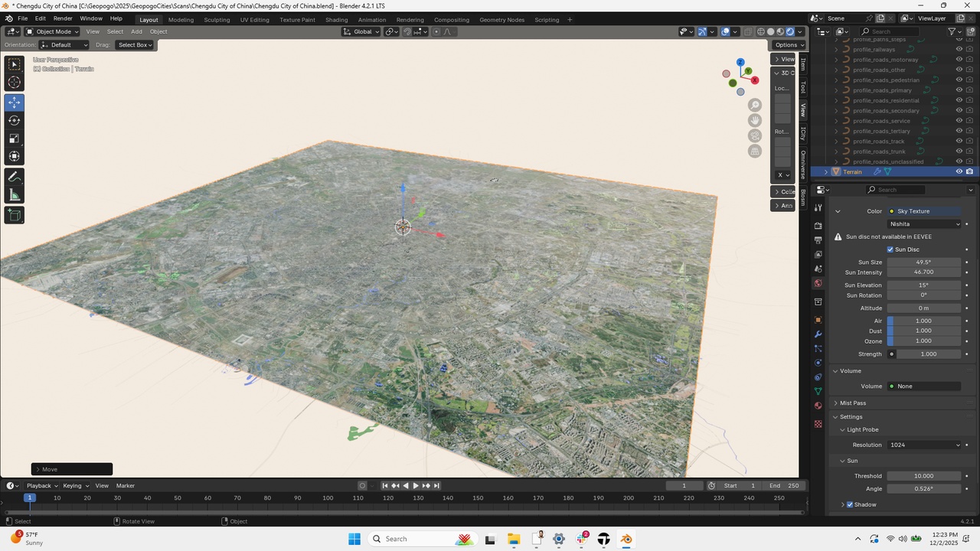Adjust the Air density slider
Screen dimensions: 980x551
coord(924,321)
